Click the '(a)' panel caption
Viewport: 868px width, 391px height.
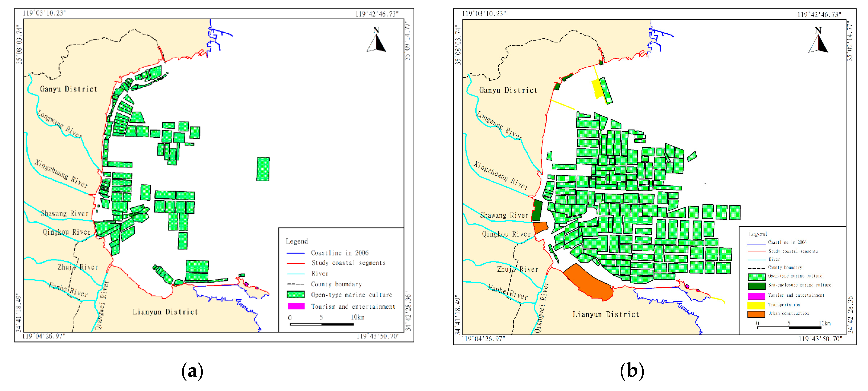click(192, 371)
